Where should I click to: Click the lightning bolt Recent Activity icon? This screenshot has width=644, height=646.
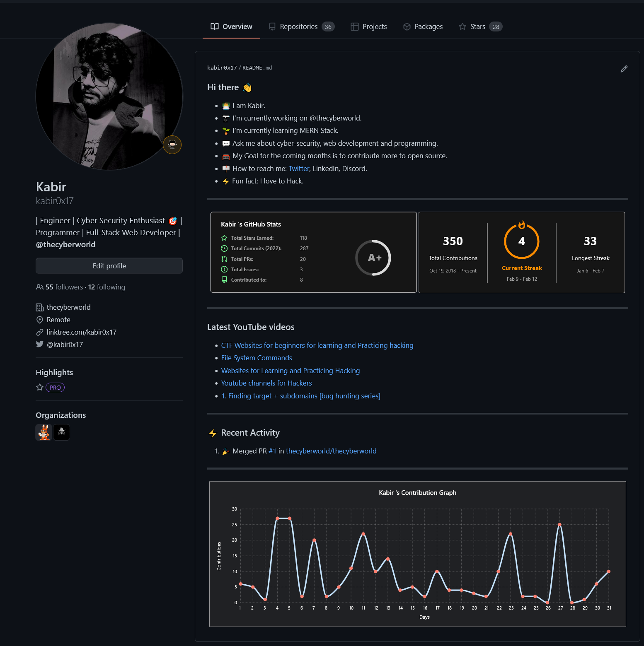213,433
